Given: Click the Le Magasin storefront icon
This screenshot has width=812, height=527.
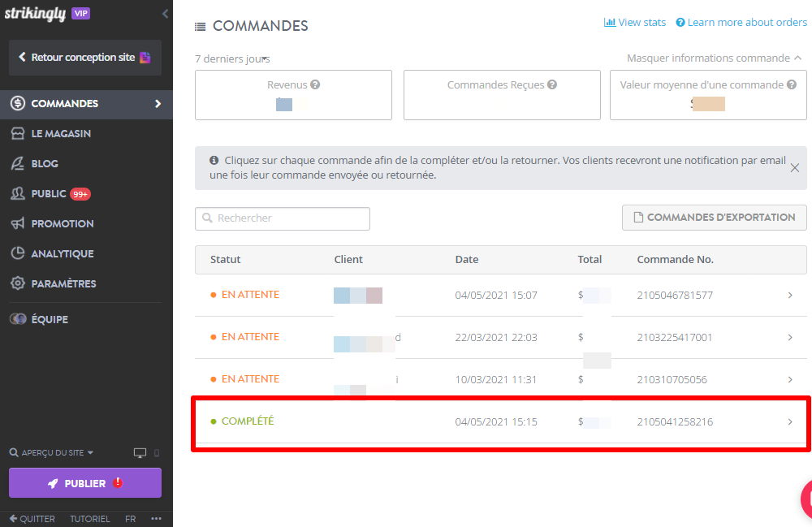Looking at the screenshot, I should [x=18, y=133].
